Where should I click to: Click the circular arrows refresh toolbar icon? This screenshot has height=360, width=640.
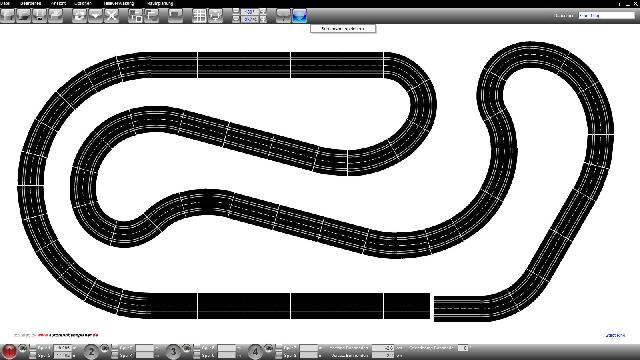(80, 16)
